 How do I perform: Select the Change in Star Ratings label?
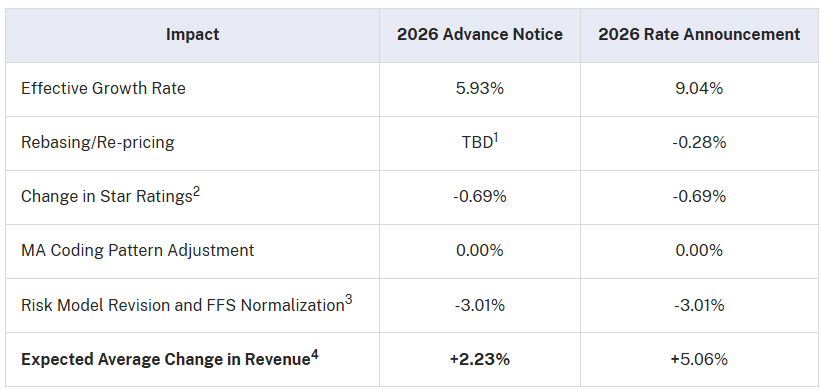(107, 197)
